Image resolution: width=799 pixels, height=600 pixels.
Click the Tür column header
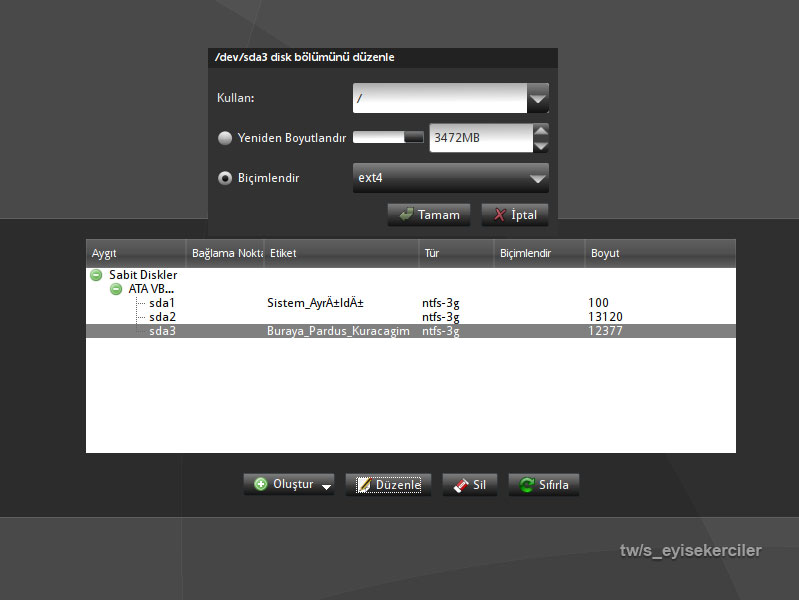pyautogui.click(x=456, y=253)
